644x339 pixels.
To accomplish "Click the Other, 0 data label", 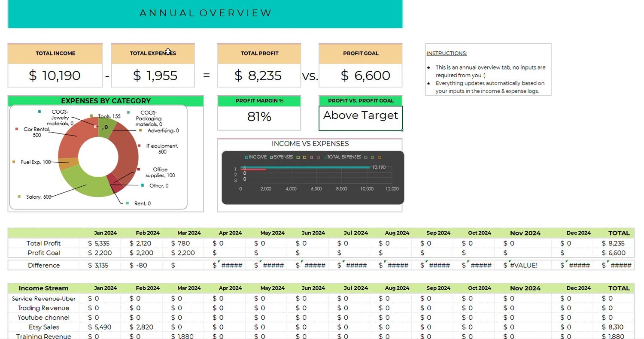I will pos(159,185).
